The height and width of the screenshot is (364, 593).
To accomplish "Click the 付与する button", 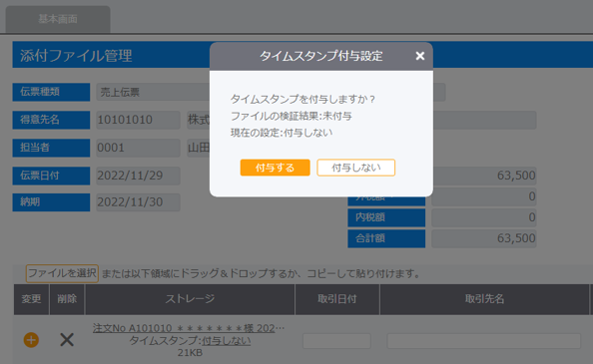I will tap(275, 168).
